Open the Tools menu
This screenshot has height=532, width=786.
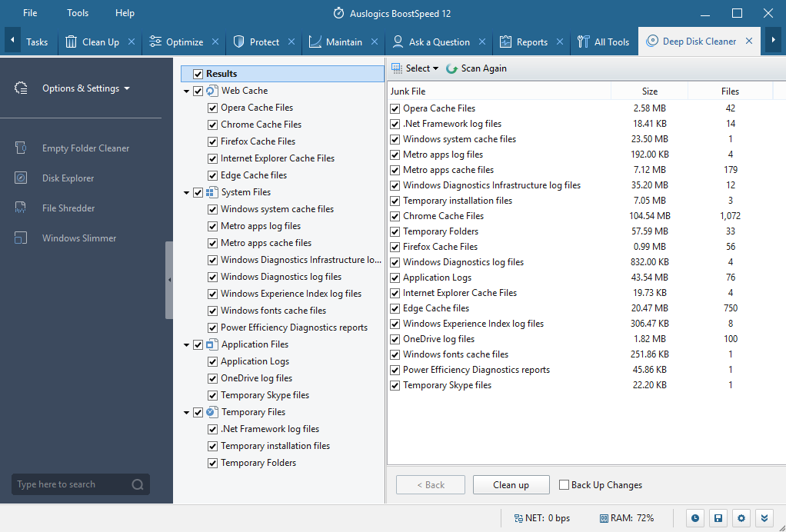[x=77, y=12]
